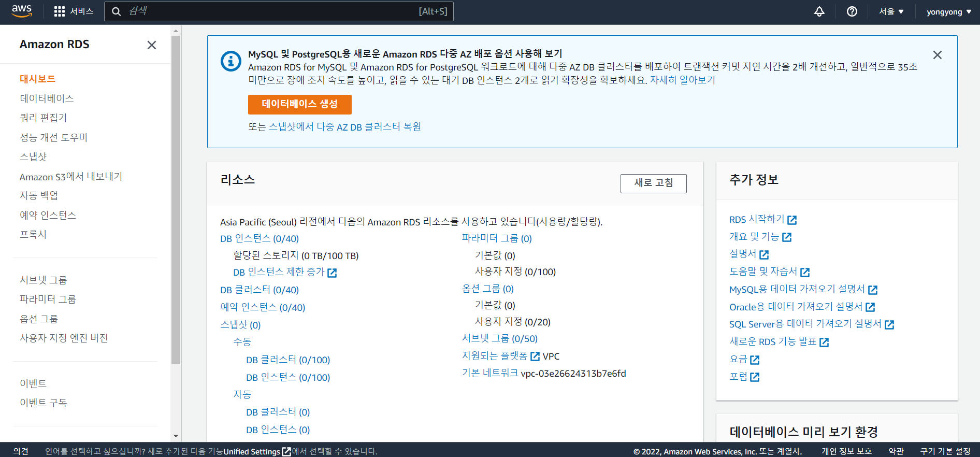Open Amazon S3에서 내보내기 in sidebar
Screen dimensions: 980x457
tap(71, 176)
